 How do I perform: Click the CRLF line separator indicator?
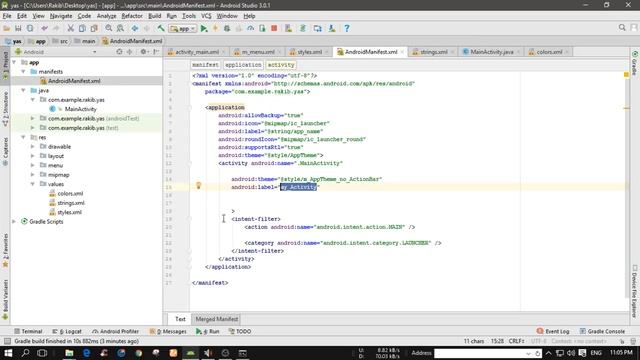point(516,341)
